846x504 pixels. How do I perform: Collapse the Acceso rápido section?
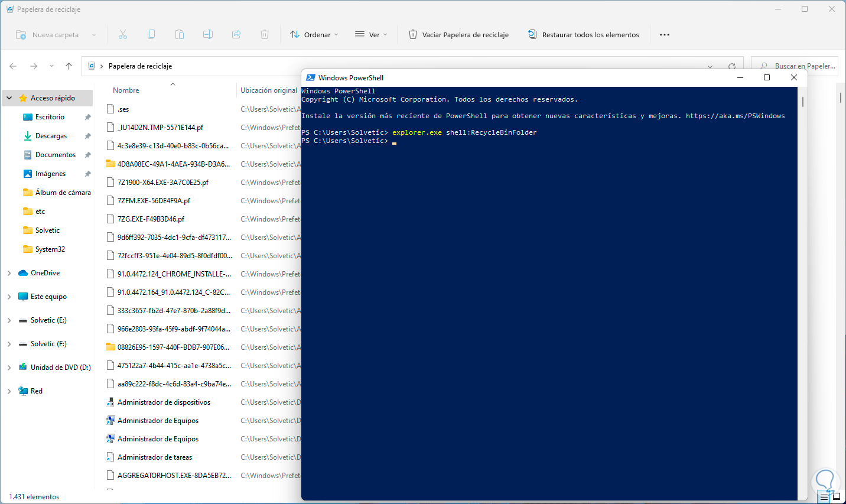coord(9,98)
